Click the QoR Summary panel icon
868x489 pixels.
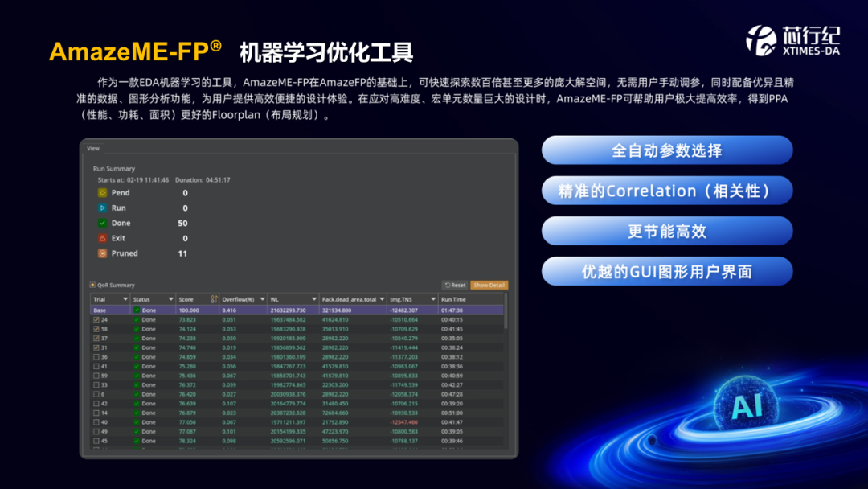click(92, 285)
